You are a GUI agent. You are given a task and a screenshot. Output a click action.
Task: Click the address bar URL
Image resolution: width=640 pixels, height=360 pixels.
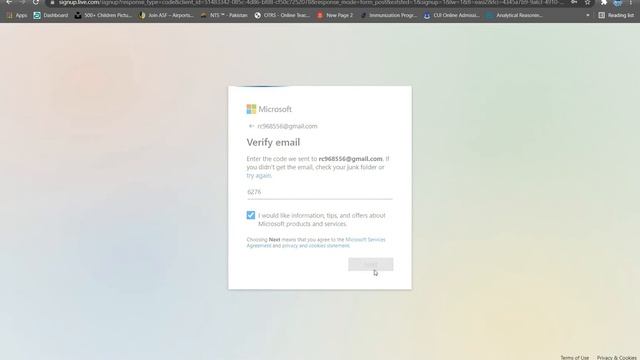click(310, 2)
